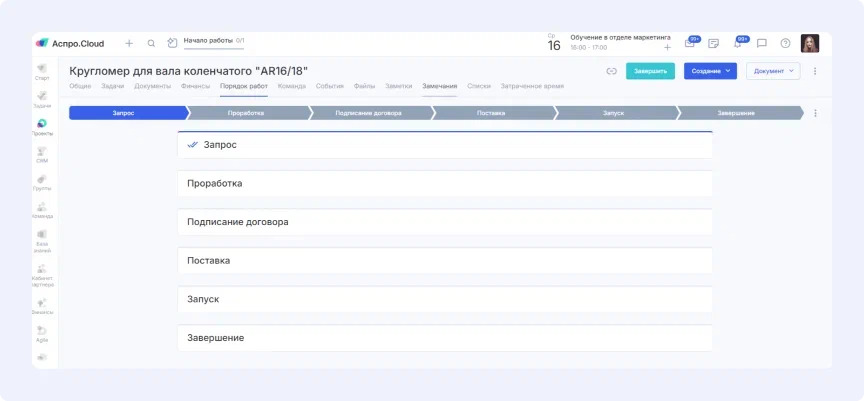Viewport: 864px width, 401px height.
Task: Select Подписание договора stage in progress bar
Action: (x=369, y=113)
